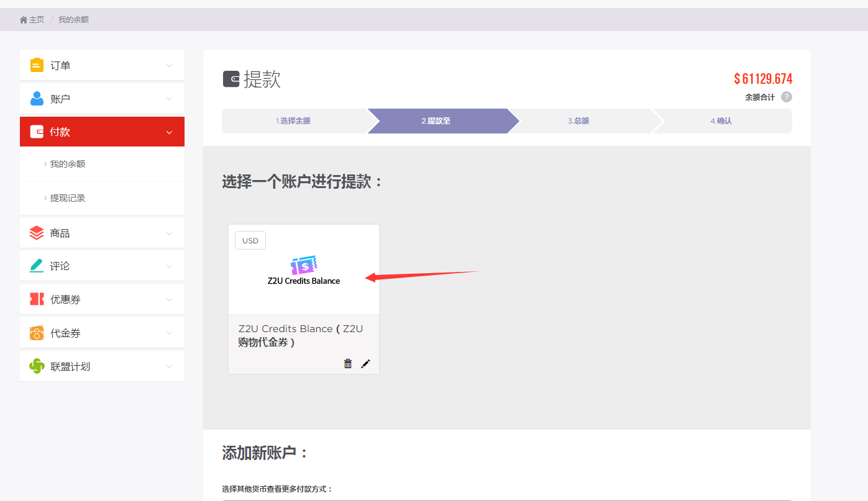Screen dimensions: 868x501
Task: Expand the 评论 menu chevron
Action: click(170, 266)
